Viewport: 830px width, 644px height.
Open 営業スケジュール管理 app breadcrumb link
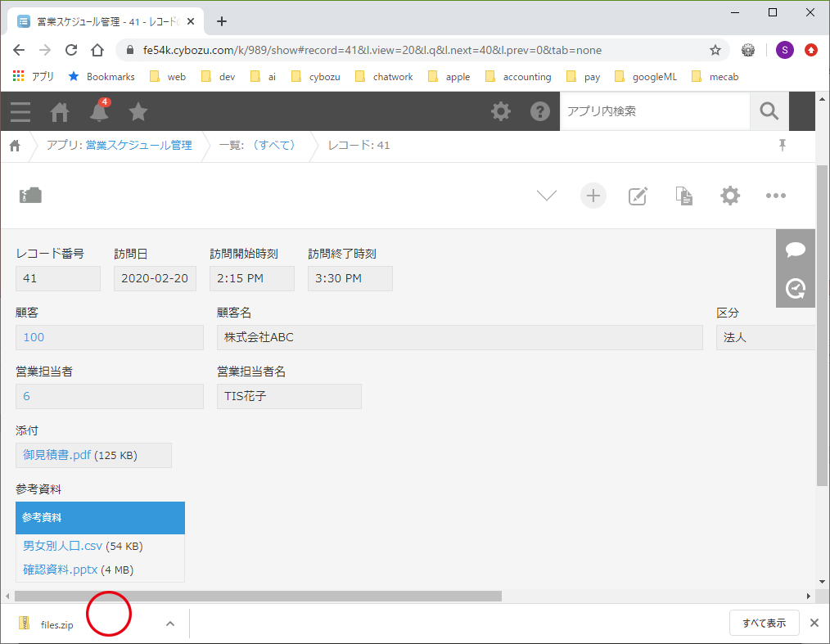(138, 145)
